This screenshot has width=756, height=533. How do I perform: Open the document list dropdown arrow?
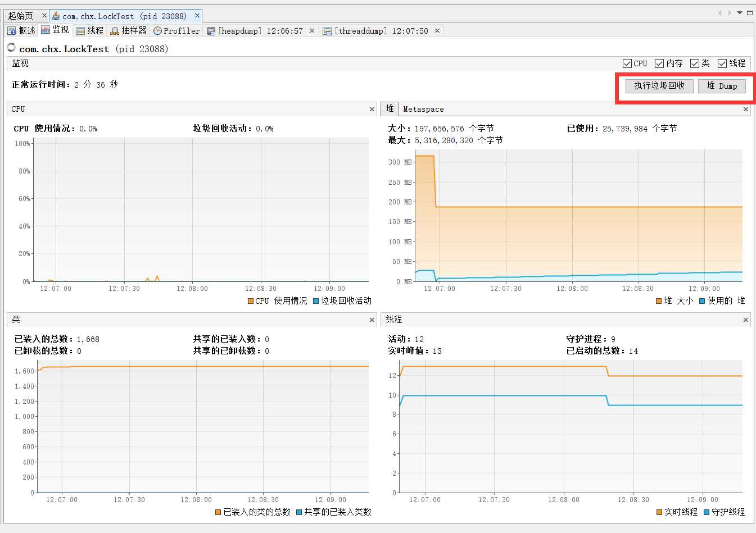tap(740, 13)
